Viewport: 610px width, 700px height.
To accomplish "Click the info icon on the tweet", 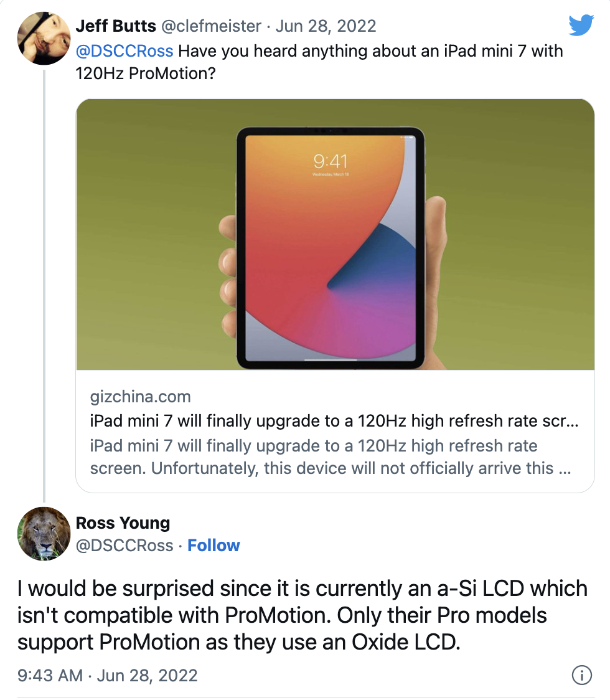I will (x=581, y=675).
